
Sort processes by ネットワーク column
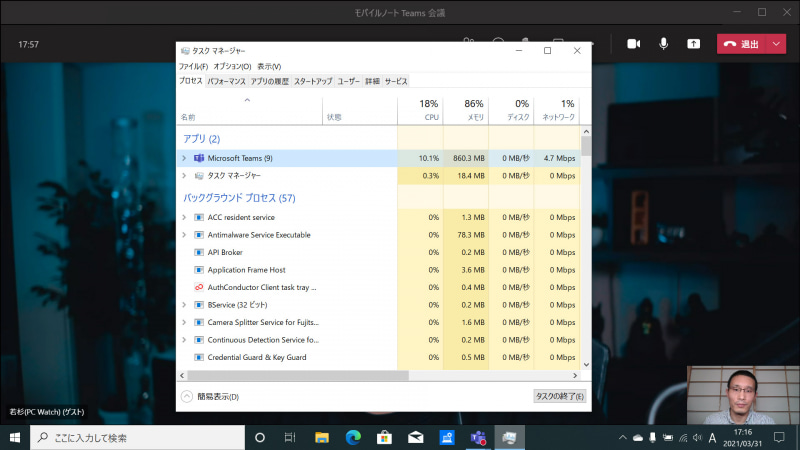coord(557,110)
